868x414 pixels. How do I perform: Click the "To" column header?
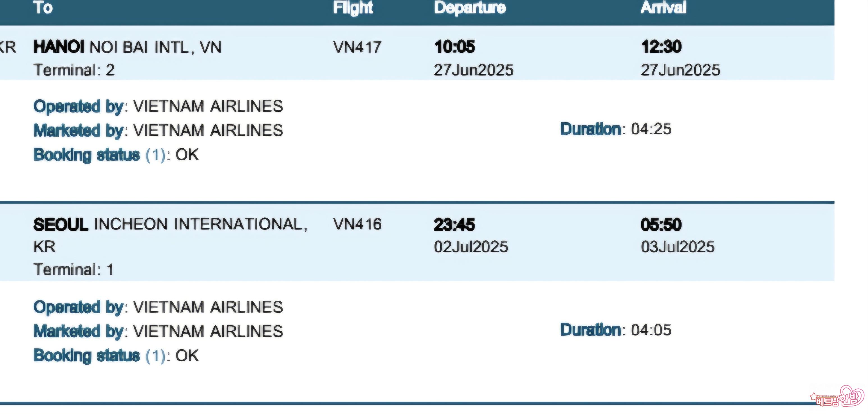coord(43,8)
